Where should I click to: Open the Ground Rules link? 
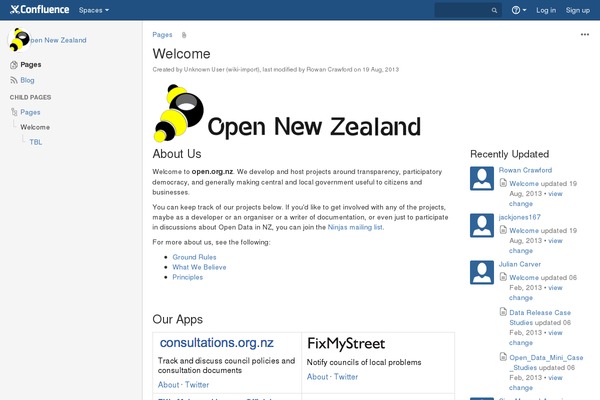(194, 257)
